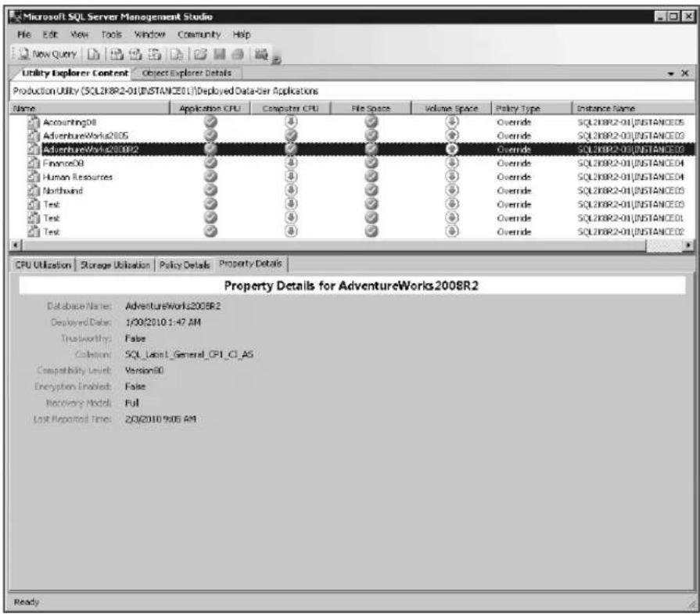Screen dimensions: 700x614
Task: Click Northwind File Space status icon
Action: (371, 190)
